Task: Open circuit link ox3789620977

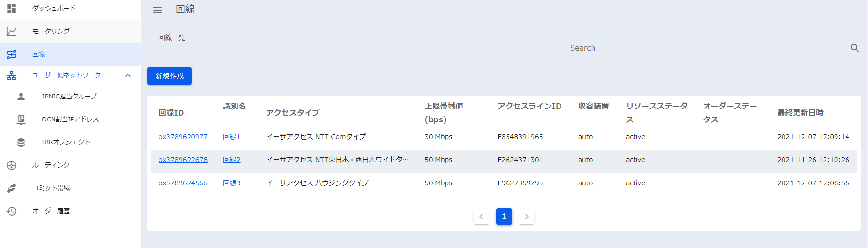Action: 183,137
